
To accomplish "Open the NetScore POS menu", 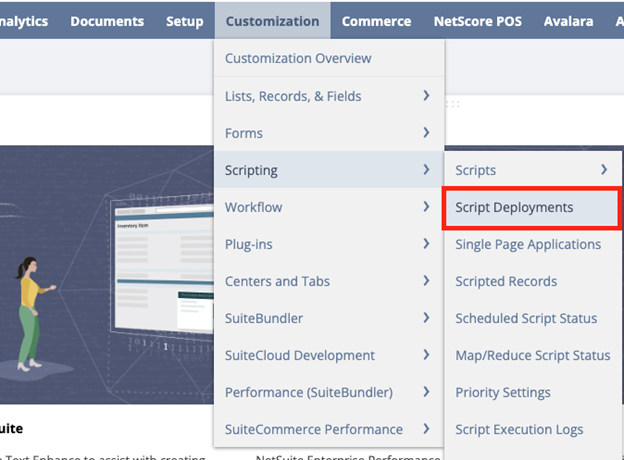I will click(478, 21).
